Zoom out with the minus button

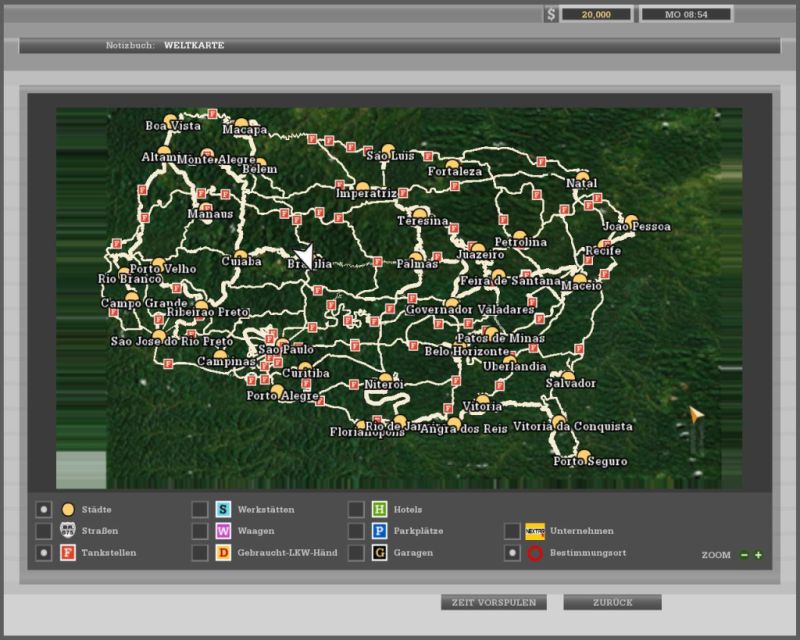click(744, 555)
